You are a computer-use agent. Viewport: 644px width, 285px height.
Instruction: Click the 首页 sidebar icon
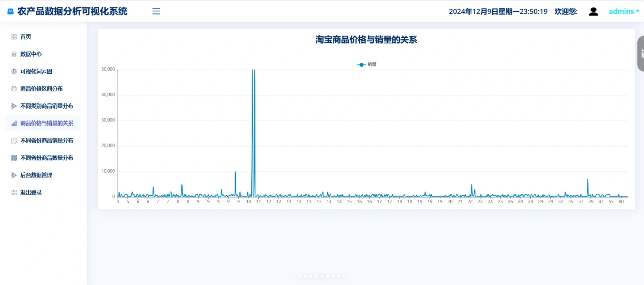point(14,37)
